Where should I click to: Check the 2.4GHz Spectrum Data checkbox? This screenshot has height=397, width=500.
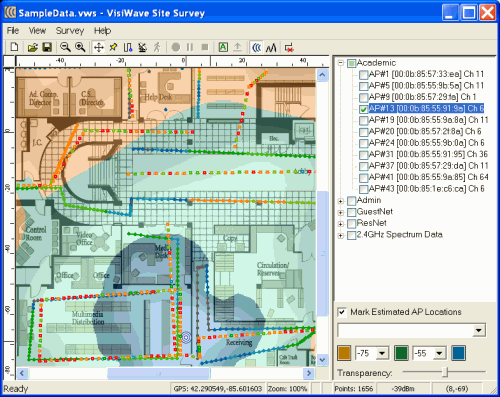(x=351, y=235)
